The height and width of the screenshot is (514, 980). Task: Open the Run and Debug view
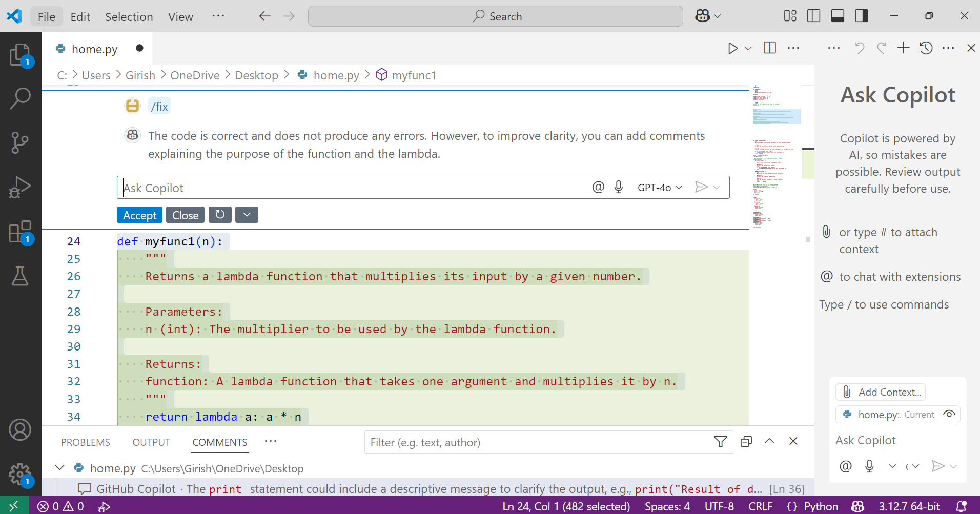20,187
